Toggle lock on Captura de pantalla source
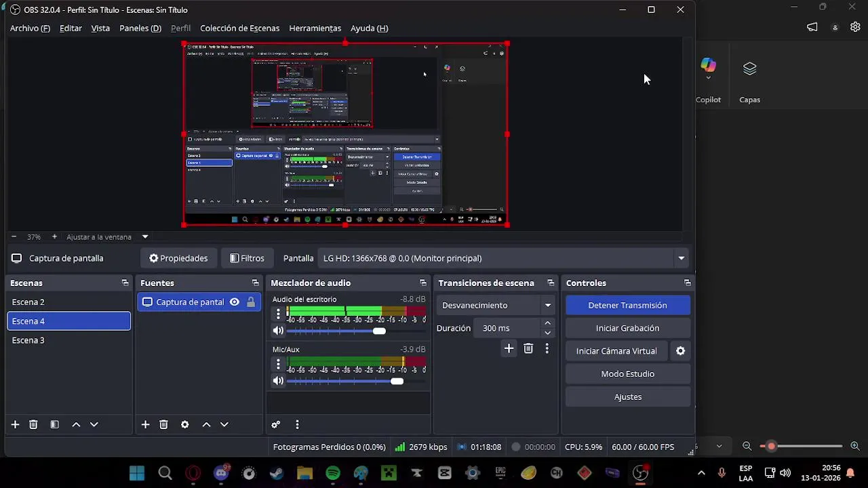This screenshot has width=868, height=488. (x=251, y=302)
